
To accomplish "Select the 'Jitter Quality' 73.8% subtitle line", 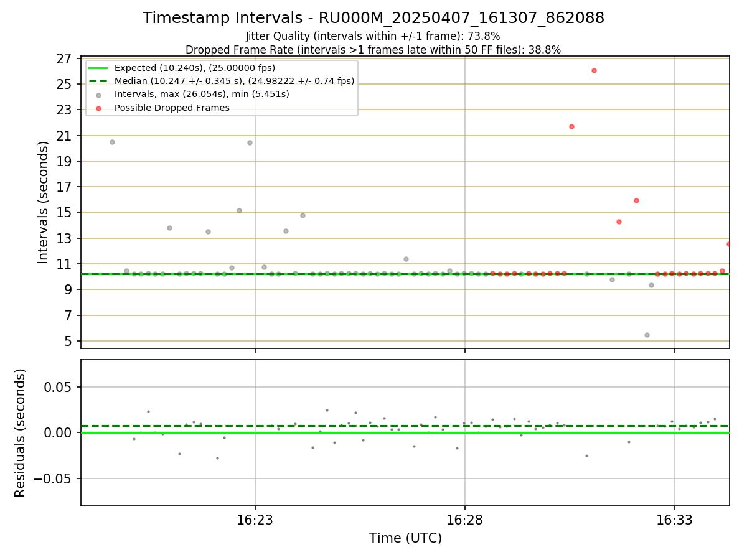I will click(373, 36).
